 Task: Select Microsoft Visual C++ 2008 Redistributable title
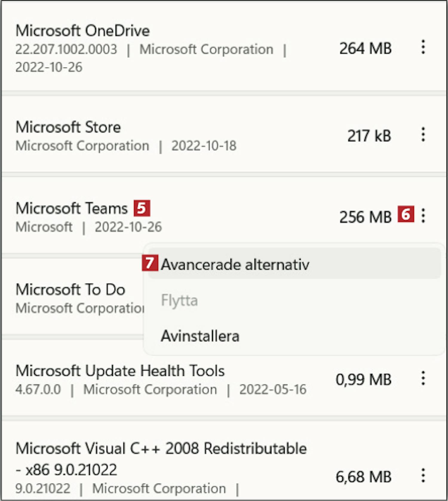(x=161, y=459)
